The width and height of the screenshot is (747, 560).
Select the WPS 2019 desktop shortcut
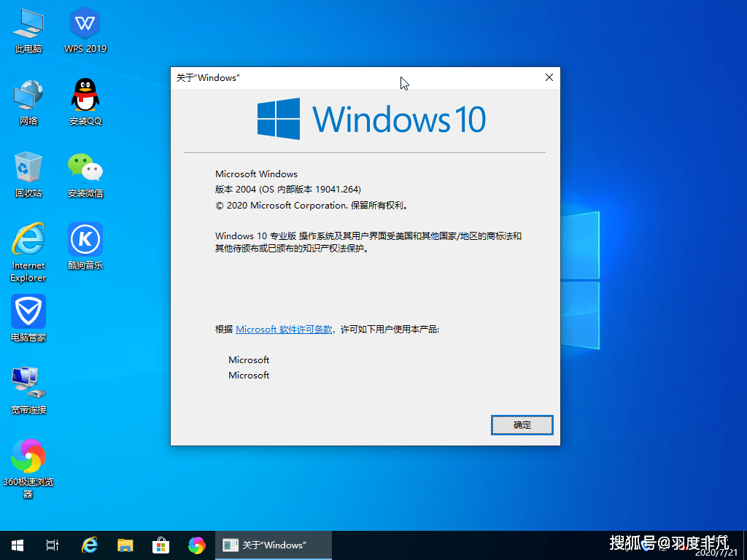[x=85, y=31]
